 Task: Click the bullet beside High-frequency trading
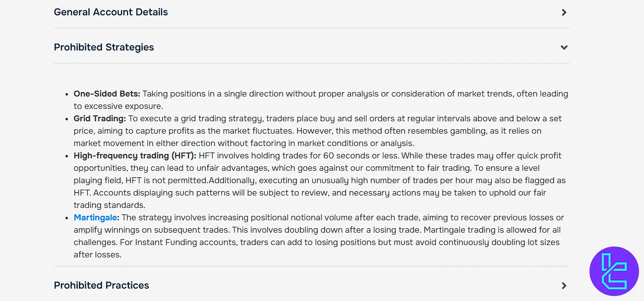67,156
